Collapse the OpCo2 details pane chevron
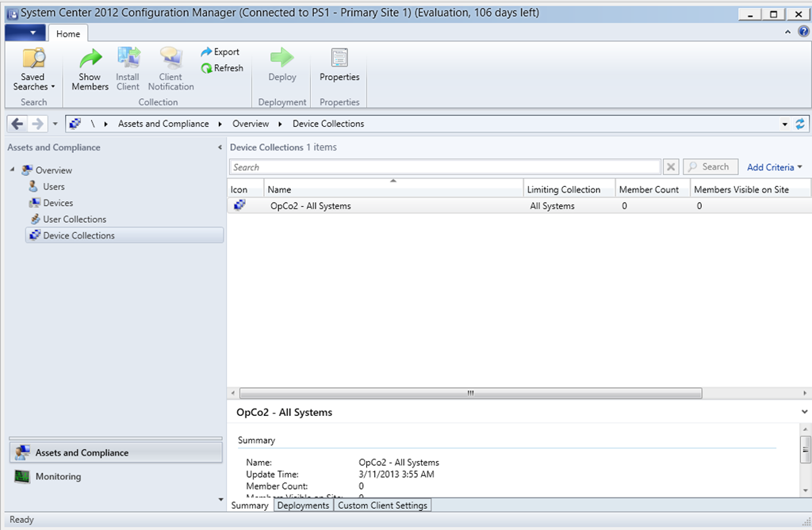This screenshot has height=530, width=812. point(804,412)
